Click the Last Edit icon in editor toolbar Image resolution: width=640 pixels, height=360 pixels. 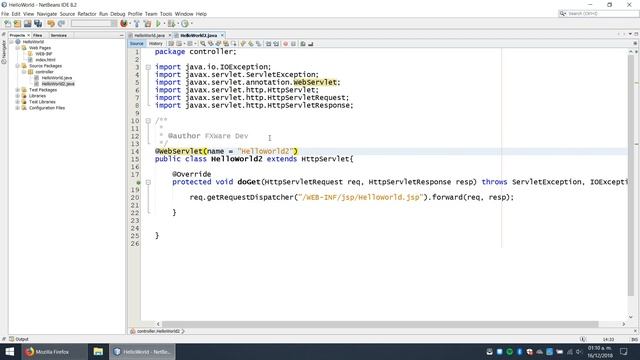171,44
